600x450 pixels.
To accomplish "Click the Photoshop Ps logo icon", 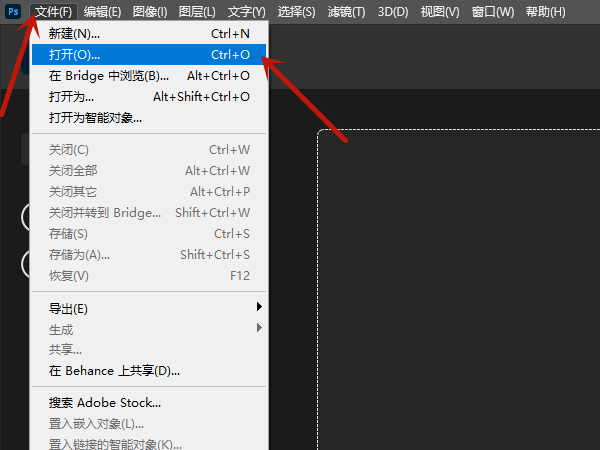I will (x=13, y=11).
